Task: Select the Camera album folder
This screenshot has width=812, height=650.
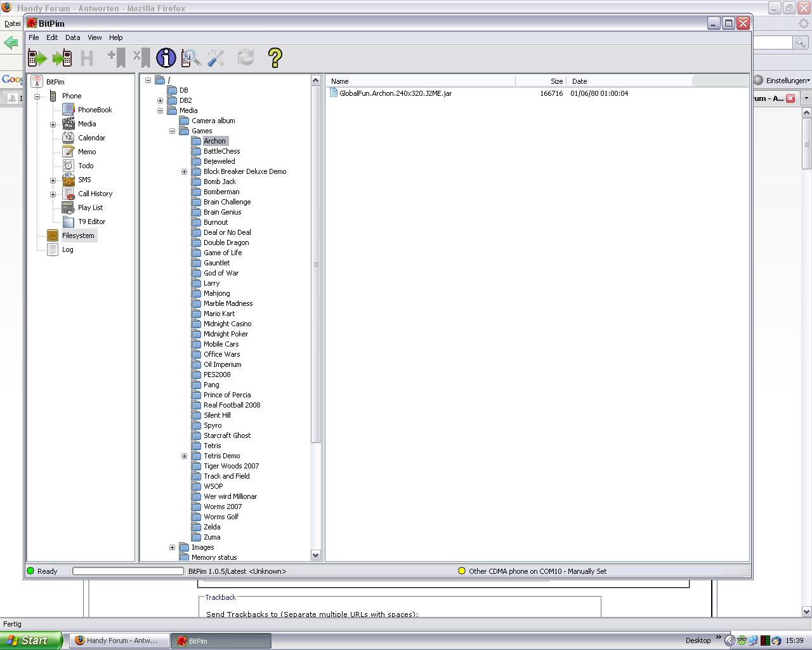Action: coord(213,121)
